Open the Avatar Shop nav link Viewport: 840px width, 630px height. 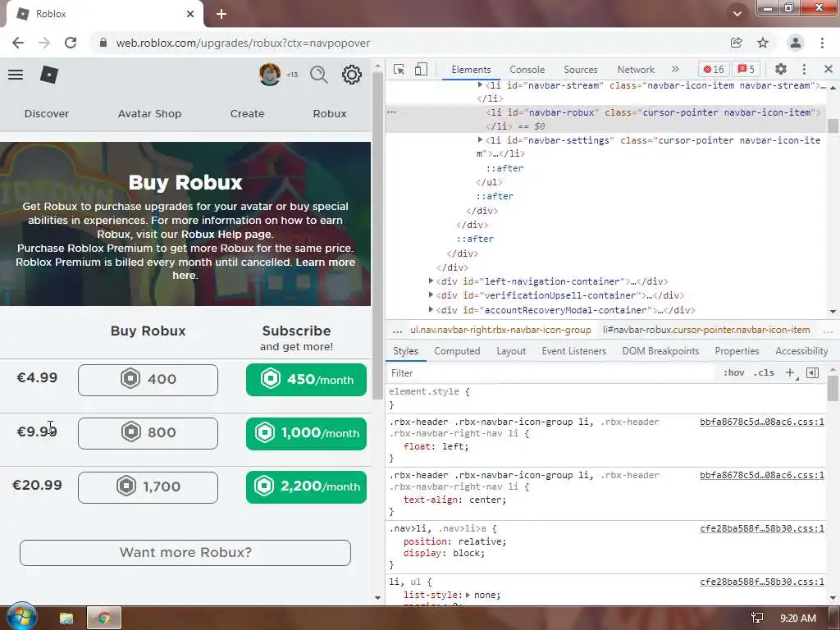pos(149,113)
